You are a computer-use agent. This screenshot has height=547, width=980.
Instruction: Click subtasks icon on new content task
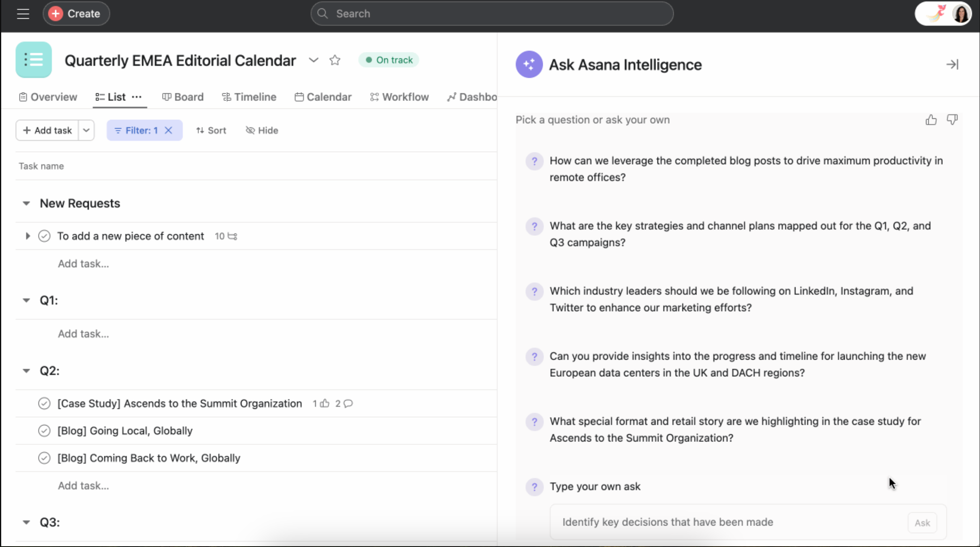coord(232,237)
